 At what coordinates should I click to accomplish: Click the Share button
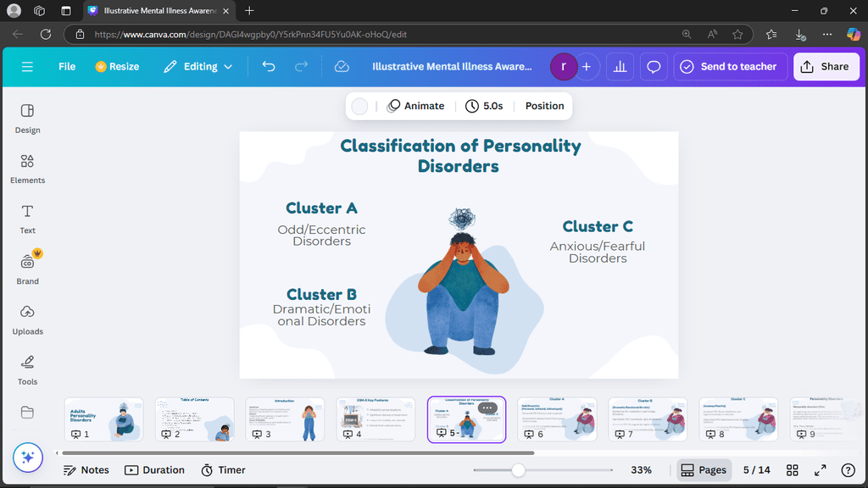(826, 66)
